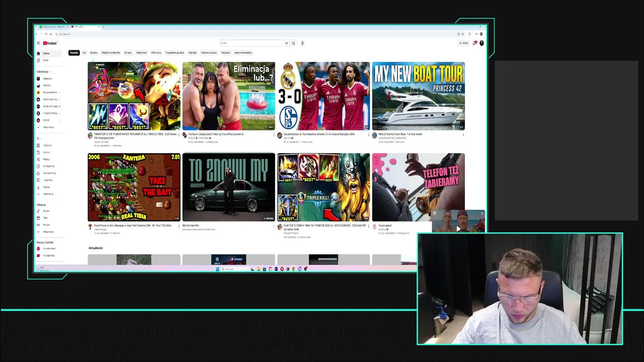Open the Windows Start menu
This screenshot has height=362, width=644.
[x=217, y=269]
